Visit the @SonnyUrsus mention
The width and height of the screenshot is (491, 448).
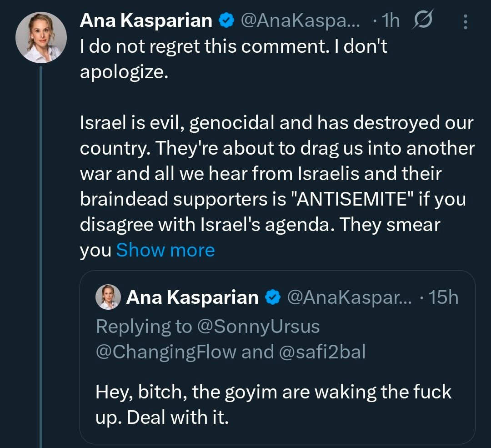pyautogui.click(x=258, y=326)
